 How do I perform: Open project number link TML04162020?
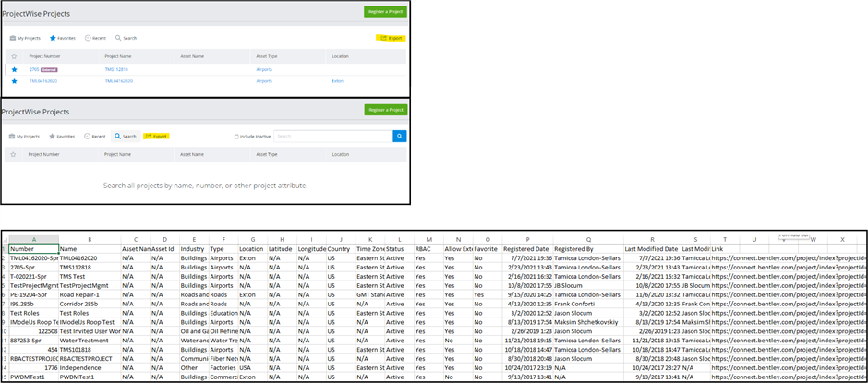(x=43, y=81)
